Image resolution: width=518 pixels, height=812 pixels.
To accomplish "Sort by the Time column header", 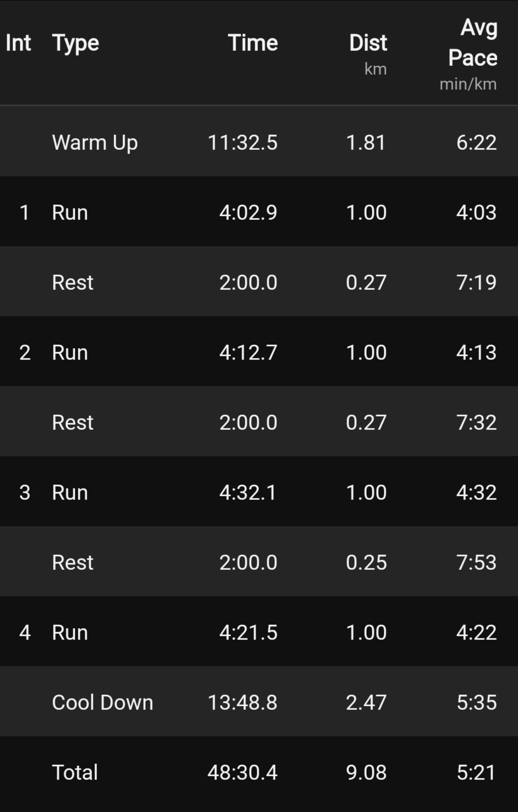I will (253, 43).
